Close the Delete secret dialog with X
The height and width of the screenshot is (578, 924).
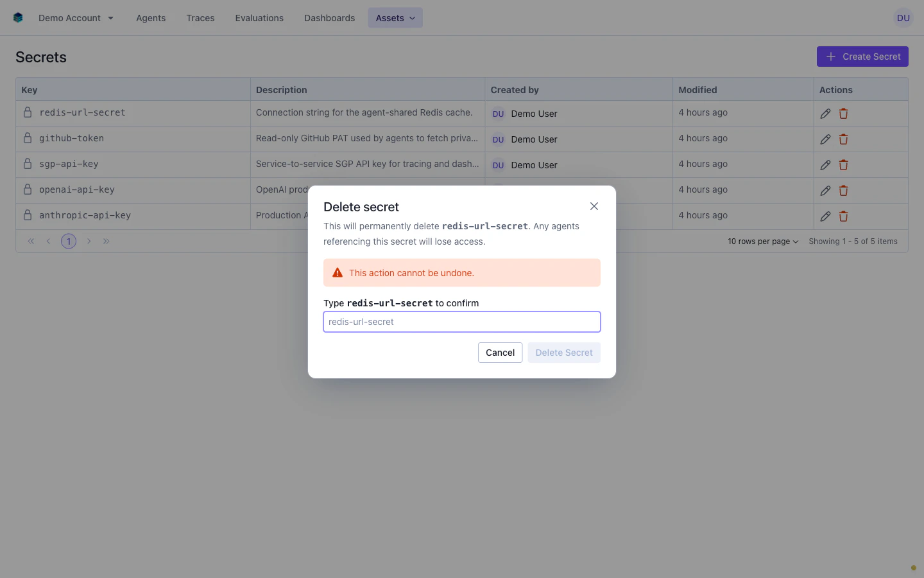click(594, 206)
